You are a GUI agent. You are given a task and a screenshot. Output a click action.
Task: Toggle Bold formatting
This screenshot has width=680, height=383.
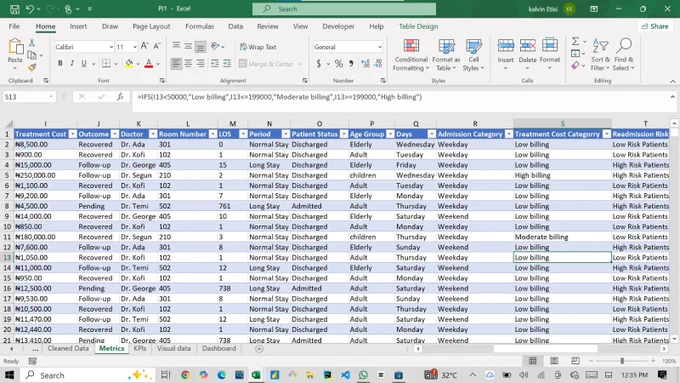(x=60, y=64)
